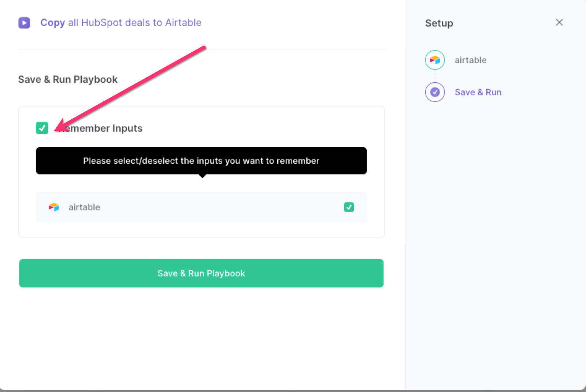586x392 pixels.
Task: Open the Copy all HubSpot deals to Airtable title
Action: 121,23
